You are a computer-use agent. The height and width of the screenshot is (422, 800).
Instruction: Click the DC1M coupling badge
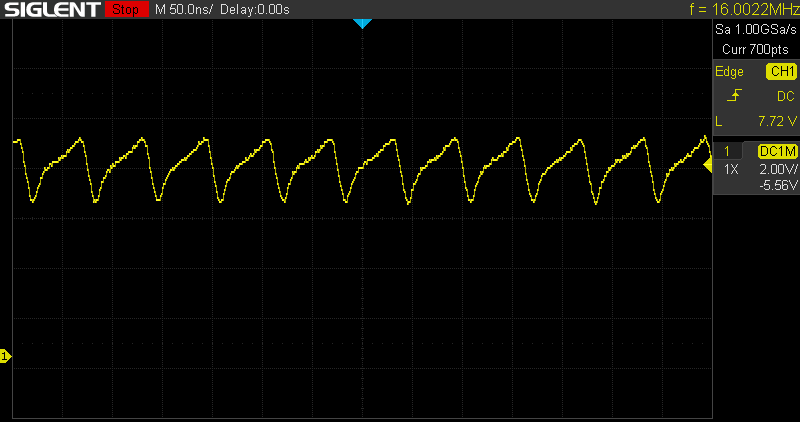click(x=778, y=151)
